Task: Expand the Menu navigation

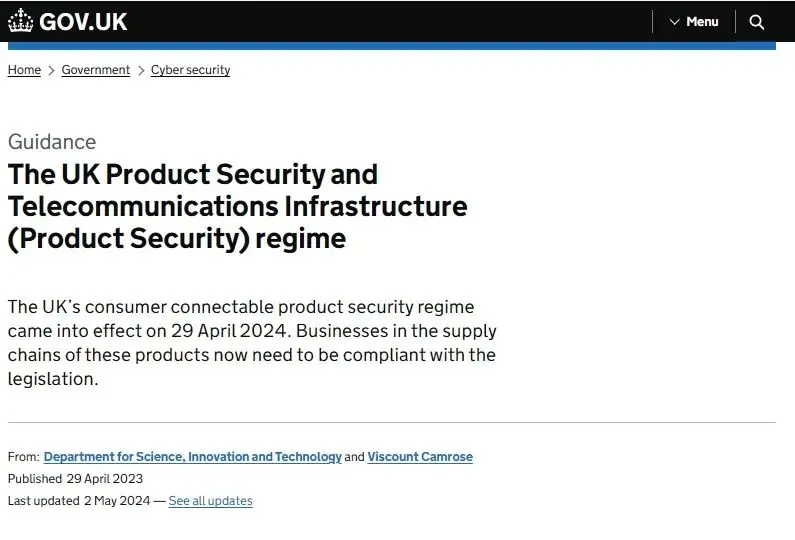Action: [694, 22]
